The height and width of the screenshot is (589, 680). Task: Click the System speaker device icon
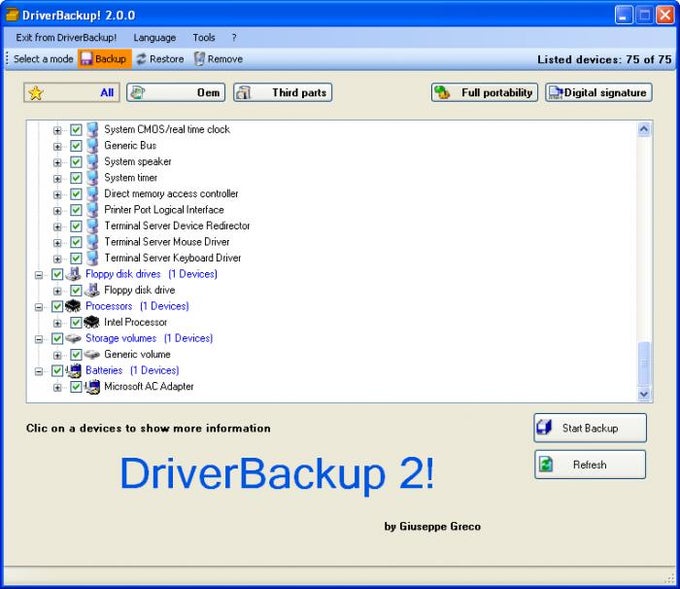[92, 162]
